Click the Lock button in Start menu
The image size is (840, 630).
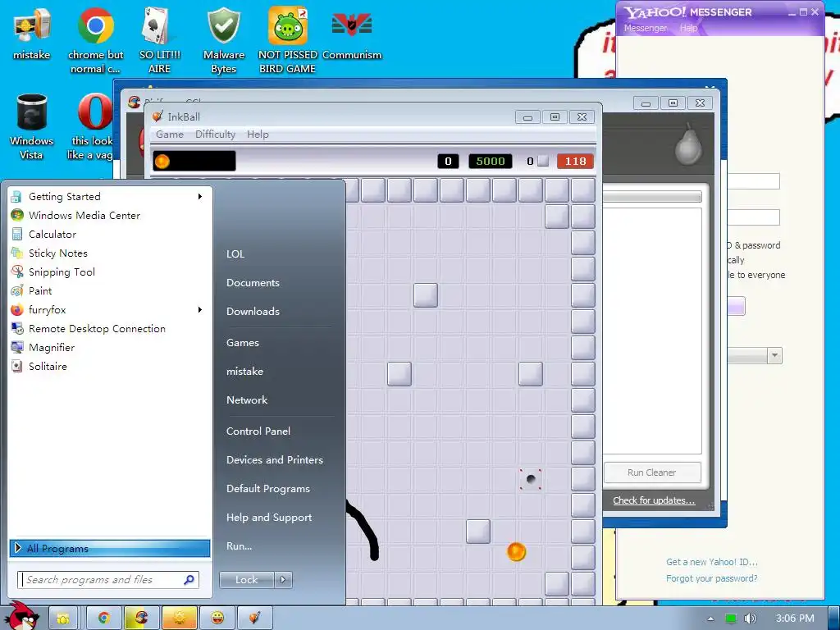tap(246, 579)
